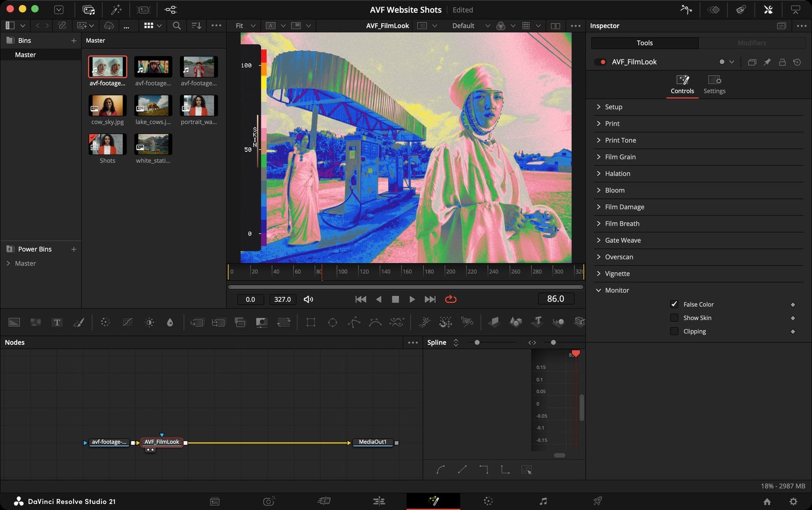Add an Ellipse mask tool

point(332,322)
